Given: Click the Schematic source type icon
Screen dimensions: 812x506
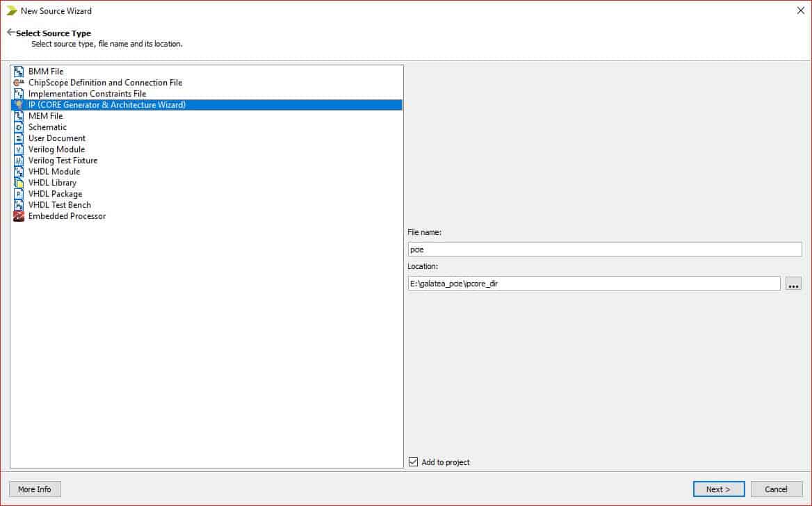Looking at the screenshot, I should point(19,127).
